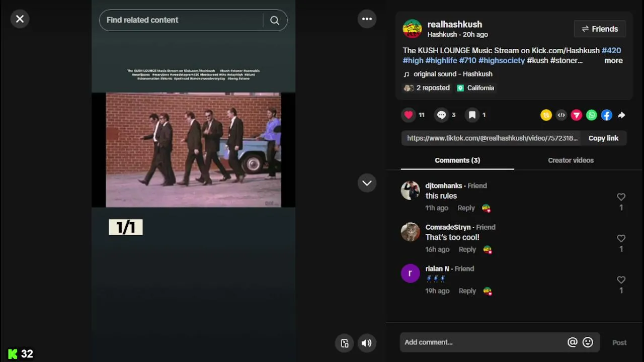Click the yellow repost share icon
Viewport: 644px width, 362px height.
(x=546, y=115)
